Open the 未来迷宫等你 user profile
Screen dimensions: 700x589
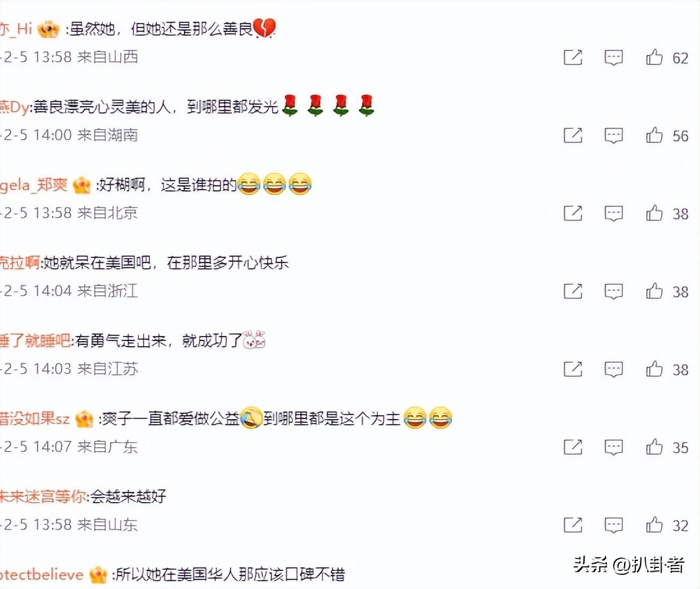point(43,496)
